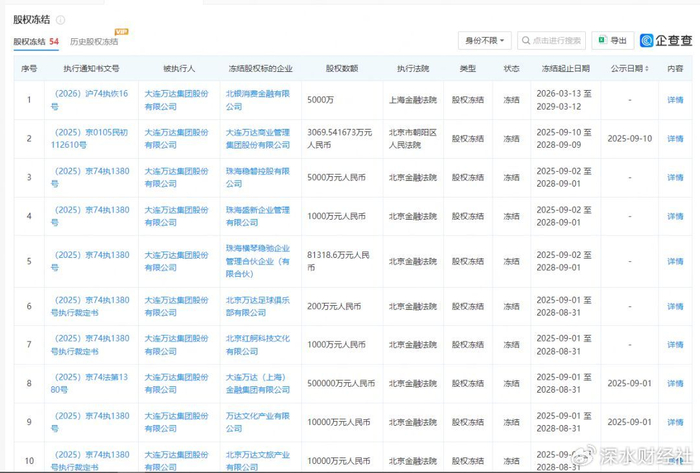Click the 2026-03-13 至 2029-03-12 date cell

[x=564, y=100]
